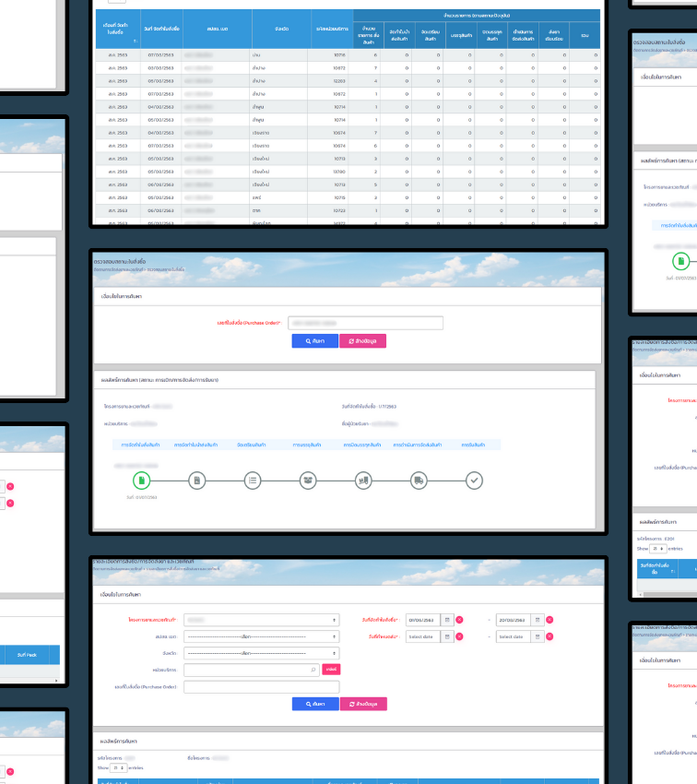Click step label above the checklist icon
697x784 pixels.
(252, 445)
